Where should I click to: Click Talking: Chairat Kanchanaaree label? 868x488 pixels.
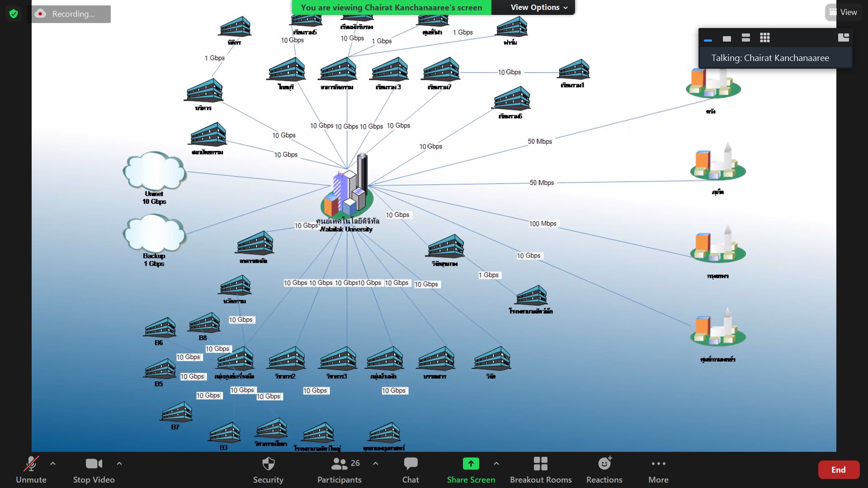coord(770,58)
